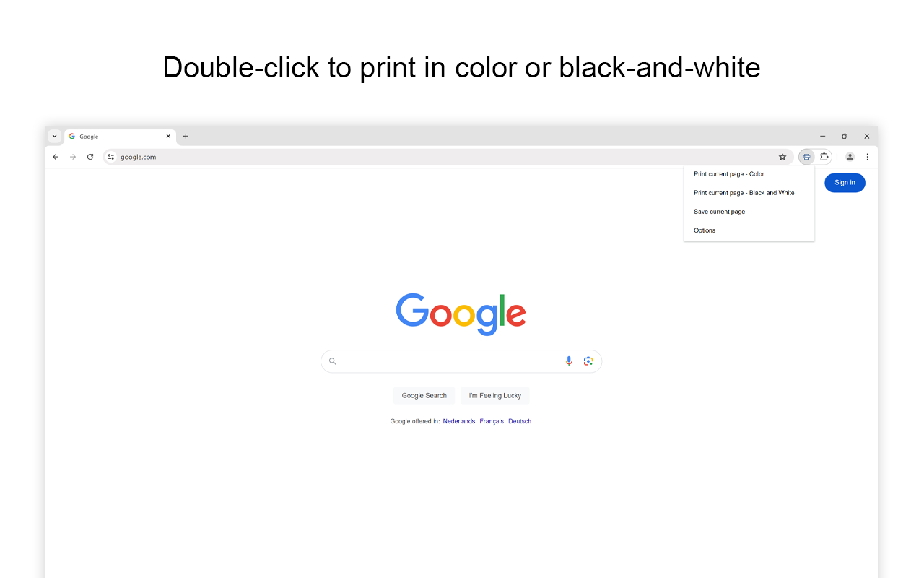
Task: Select Save current page from the menu
Action: coord(719,211)
